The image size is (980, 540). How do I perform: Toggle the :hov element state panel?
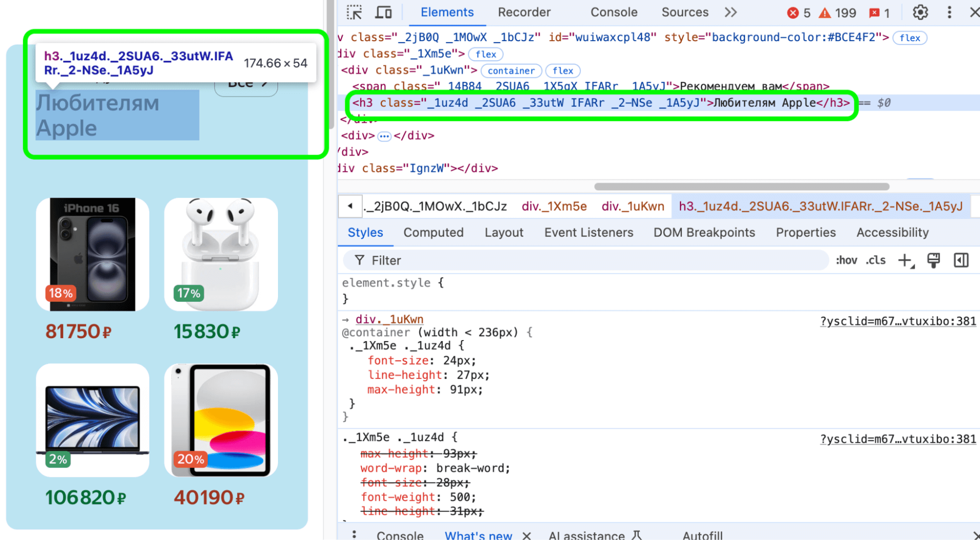pos(847,260)
